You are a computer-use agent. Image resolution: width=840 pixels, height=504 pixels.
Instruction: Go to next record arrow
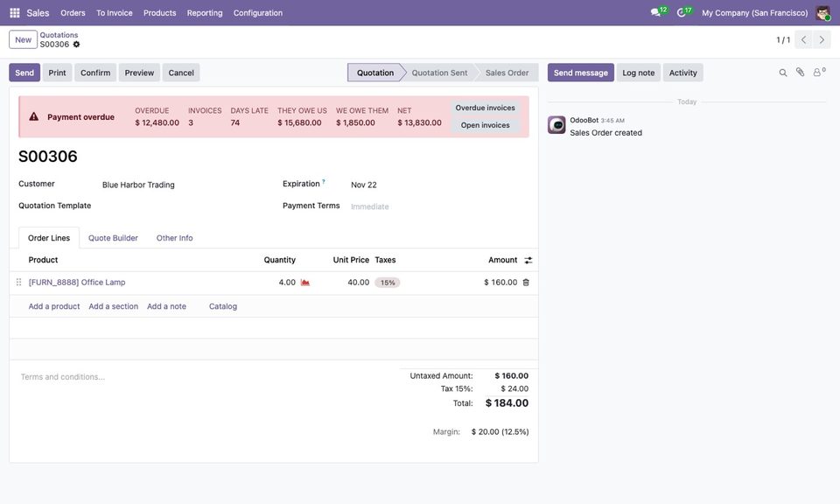point(822,39)
